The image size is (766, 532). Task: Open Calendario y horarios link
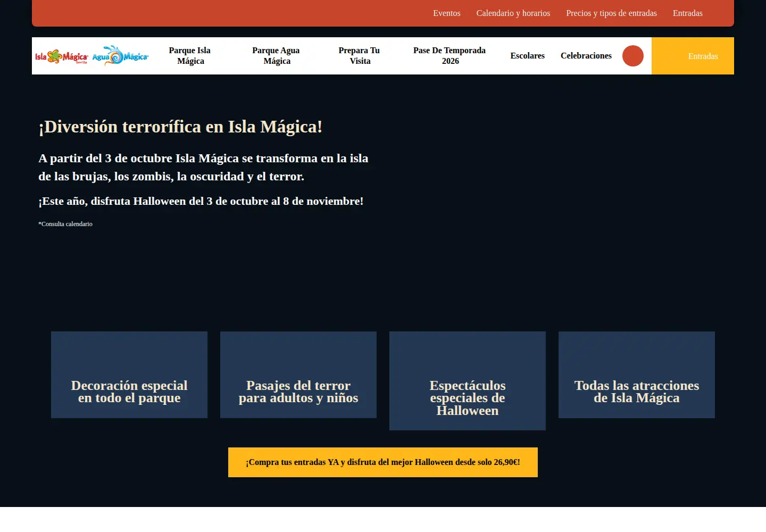point(513,13)
